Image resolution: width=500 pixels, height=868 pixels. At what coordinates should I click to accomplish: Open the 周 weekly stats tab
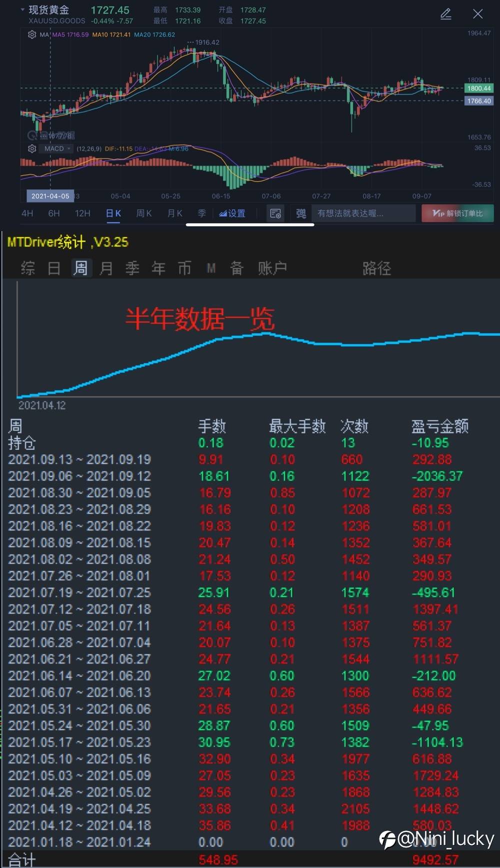click(x=80, y=268)
